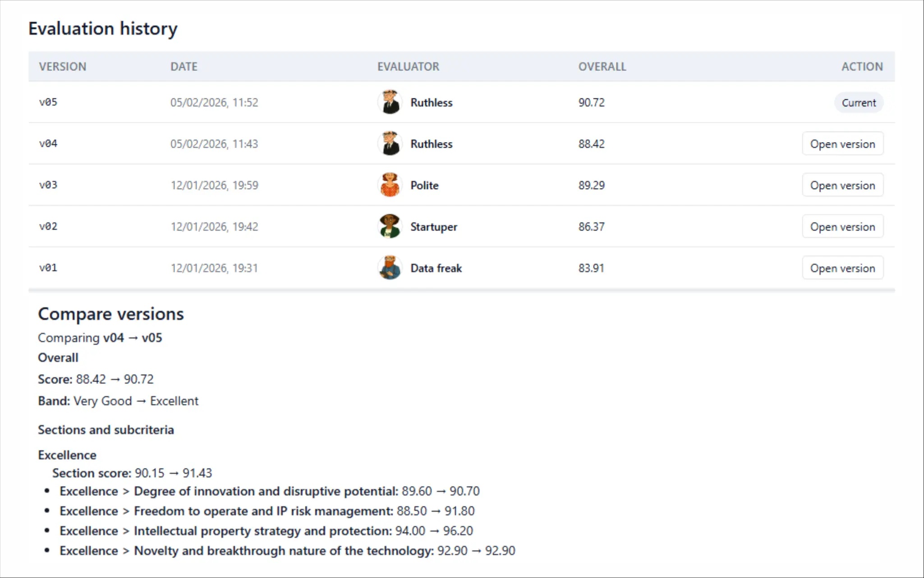Click the Current badge for v05
The height and width of the screenshot is (578, 924).
859,102
